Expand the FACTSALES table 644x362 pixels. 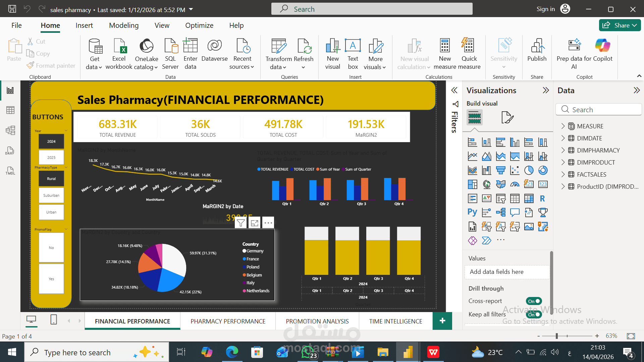tap(563, 174)
